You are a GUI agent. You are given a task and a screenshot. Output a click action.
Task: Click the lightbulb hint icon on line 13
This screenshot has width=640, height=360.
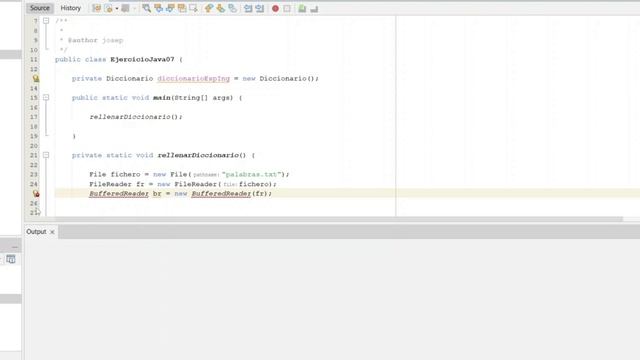[36, 78]
